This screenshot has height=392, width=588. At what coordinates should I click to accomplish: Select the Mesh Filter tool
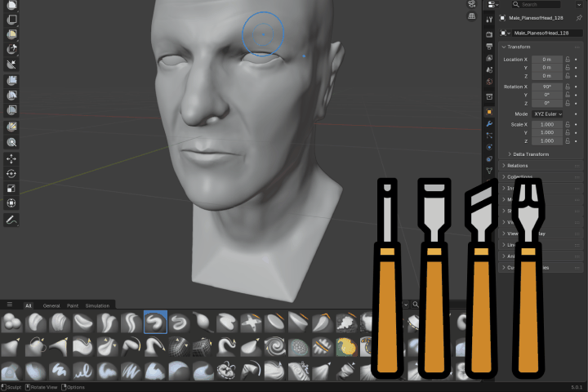tap(11, 80)
